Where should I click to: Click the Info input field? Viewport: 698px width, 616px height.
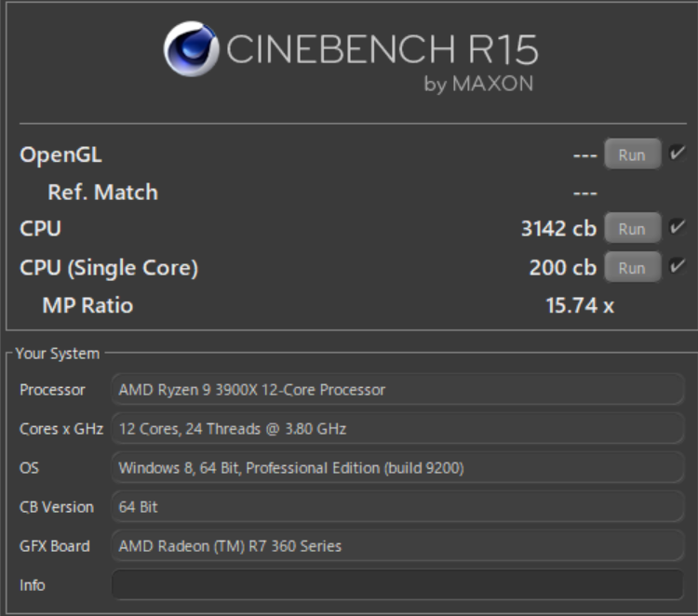[x=397, y=585]
